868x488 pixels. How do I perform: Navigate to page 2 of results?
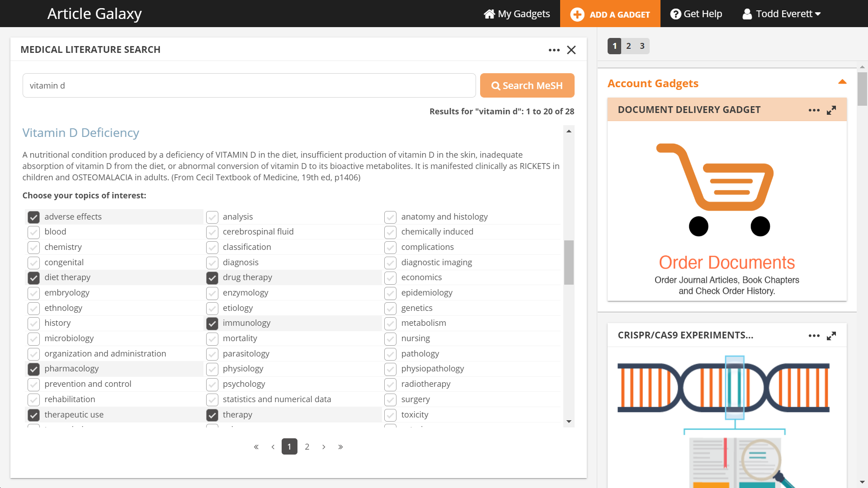point(307,446)
